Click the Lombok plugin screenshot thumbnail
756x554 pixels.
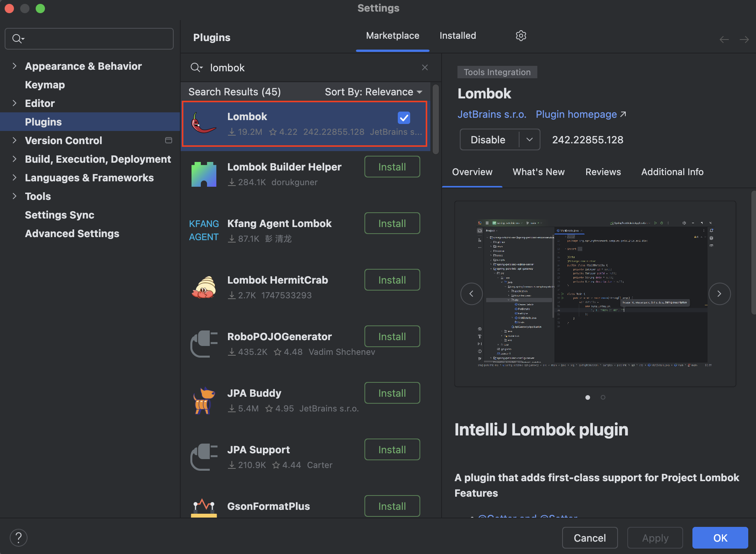tap(595, 294)
